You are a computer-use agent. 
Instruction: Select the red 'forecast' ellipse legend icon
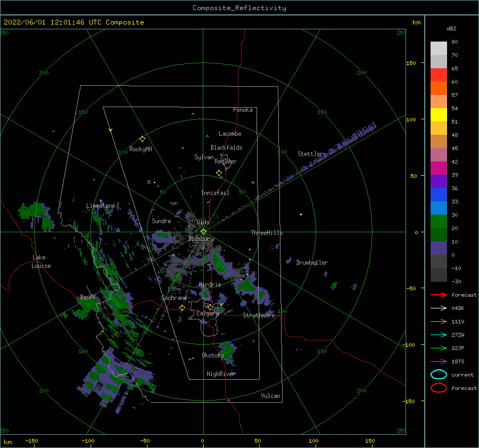tap(439, 388)
